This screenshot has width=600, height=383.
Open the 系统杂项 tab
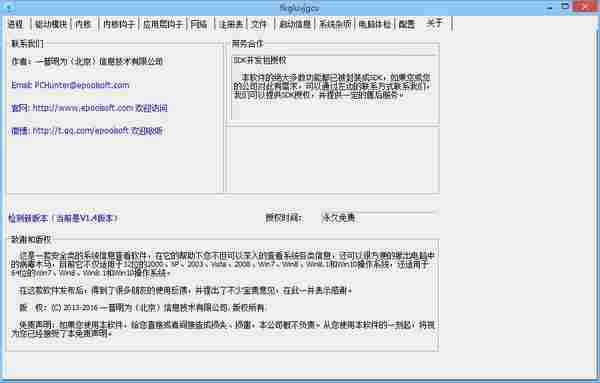[335, 24]
